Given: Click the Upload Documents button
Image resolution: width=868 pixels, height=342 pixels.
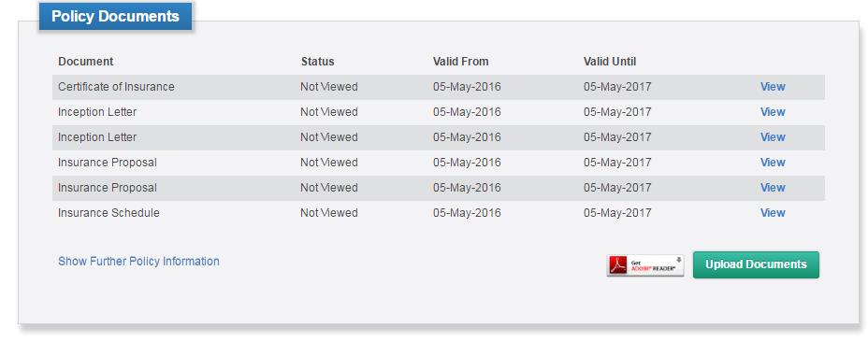Looking at the screenshot, I should coord(756,264).
